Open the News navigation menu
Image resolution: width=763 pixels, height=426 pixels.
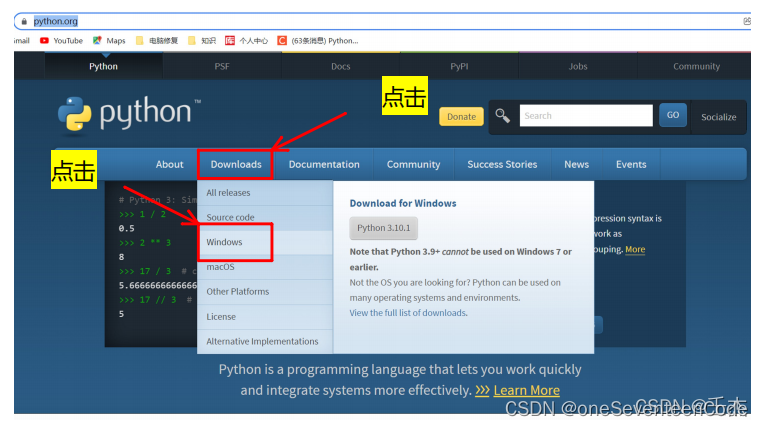(576, 165)
